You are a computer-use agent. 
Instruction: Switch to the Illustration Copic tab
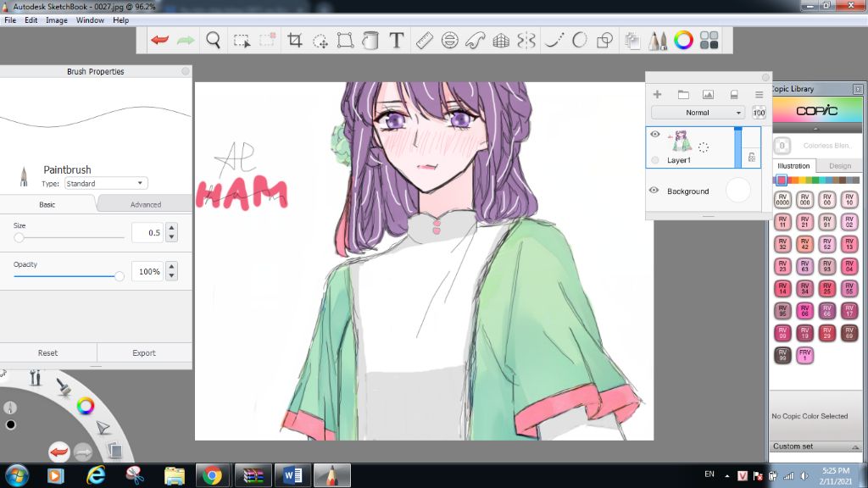tap(793, 165)
